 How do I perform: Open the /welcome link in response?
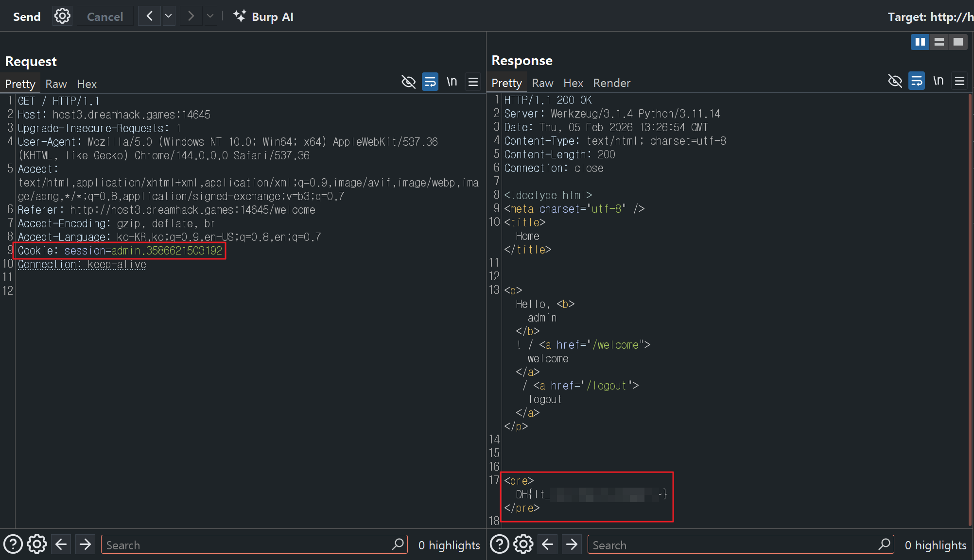tap(615, 345)
